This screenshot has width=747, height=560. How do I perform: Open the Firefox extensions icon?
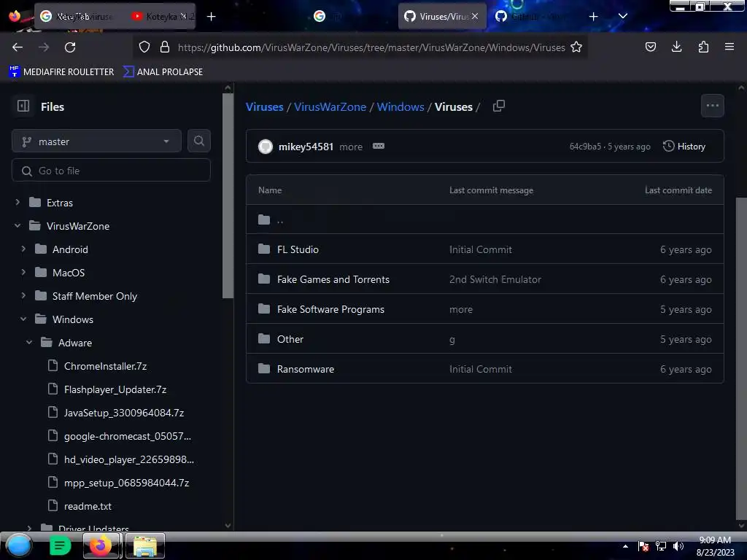703,47
